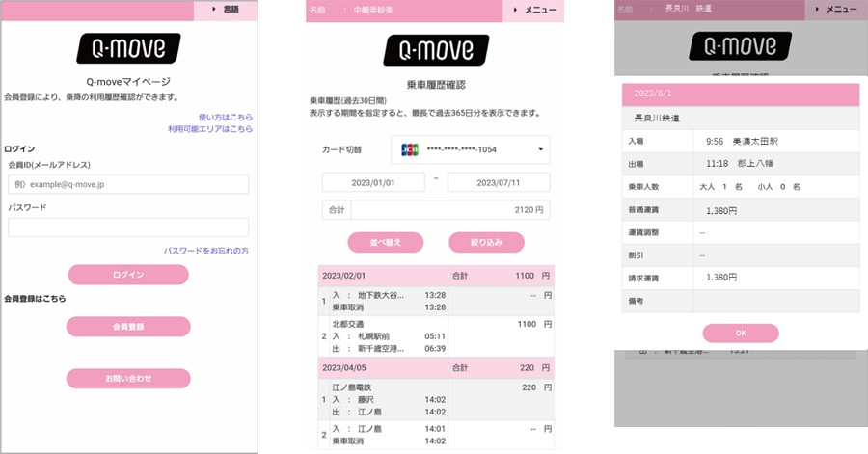This screenshot has width=868, height=454.
Task: Focus the 会員ID email address field
Action: (128, 184)
